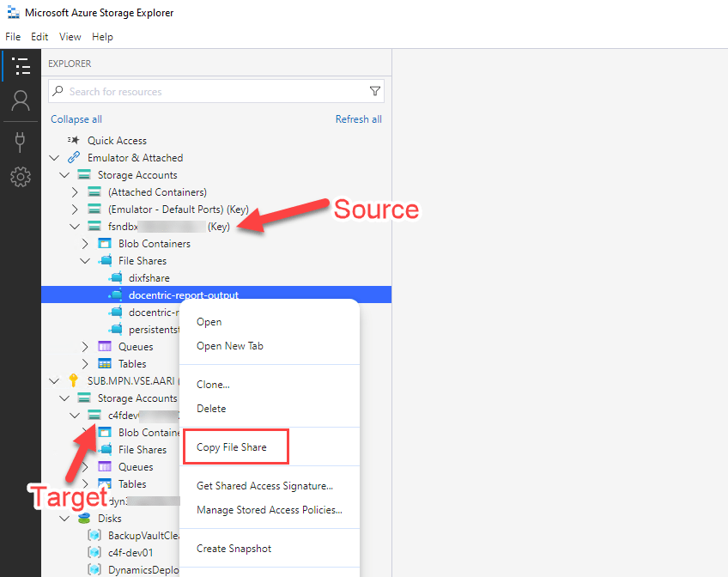
Task: Click the Emulator - Default Ports storage icon
Action: coord(94,209)
